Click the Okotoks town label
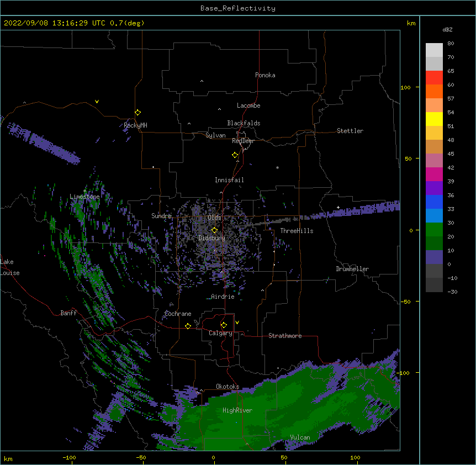The image size is (476, 465). (228, 387)
